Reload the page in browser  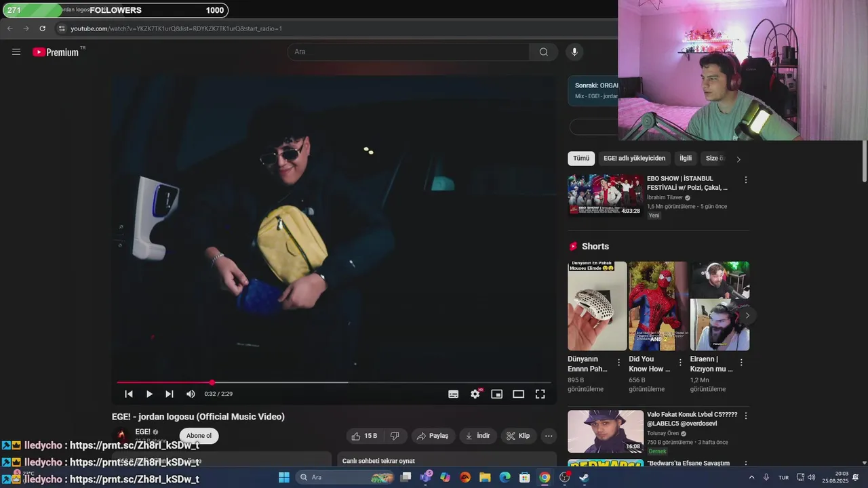(42, 28)
